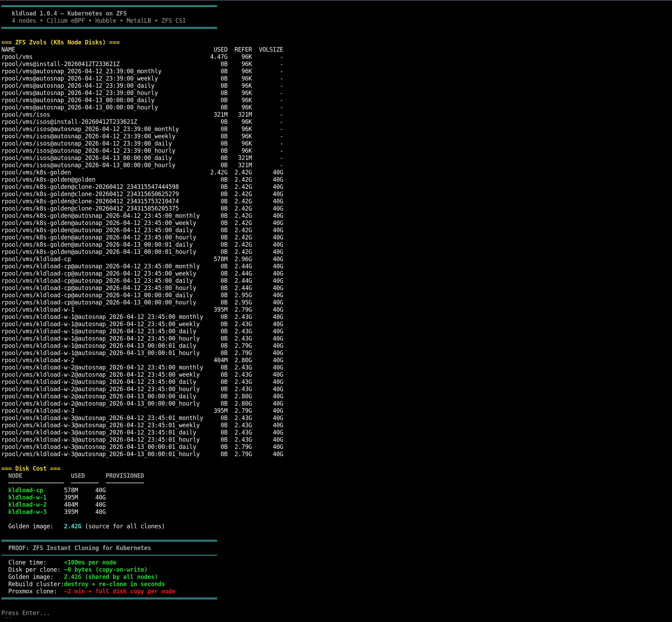Image resolution: width=672 pixels, height=622 pixels.
Task: Select the rpool/vms/k8s-golden dataset name
Action: coord(36,172)
